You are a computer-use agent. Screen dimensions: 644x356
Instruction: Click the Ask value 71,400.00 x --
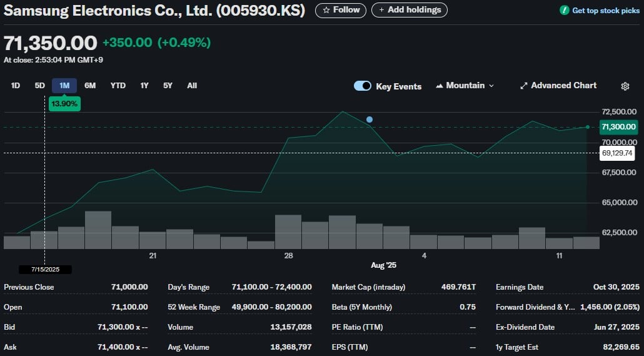pyautogui.click(x=123, y=347)
